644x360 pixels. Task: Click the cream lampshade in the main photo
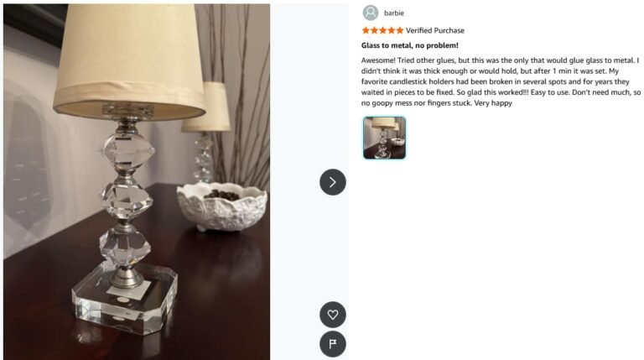[129, 60]
